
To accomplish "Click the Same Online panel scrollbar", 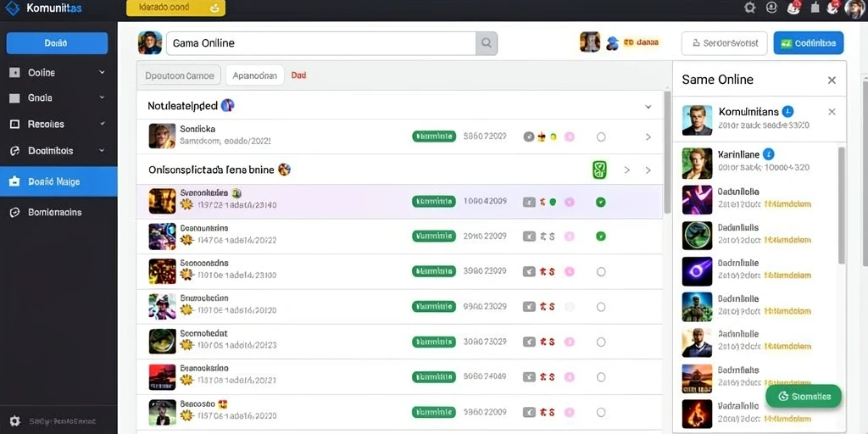I will pyautogui.click(x=842, y=205).
